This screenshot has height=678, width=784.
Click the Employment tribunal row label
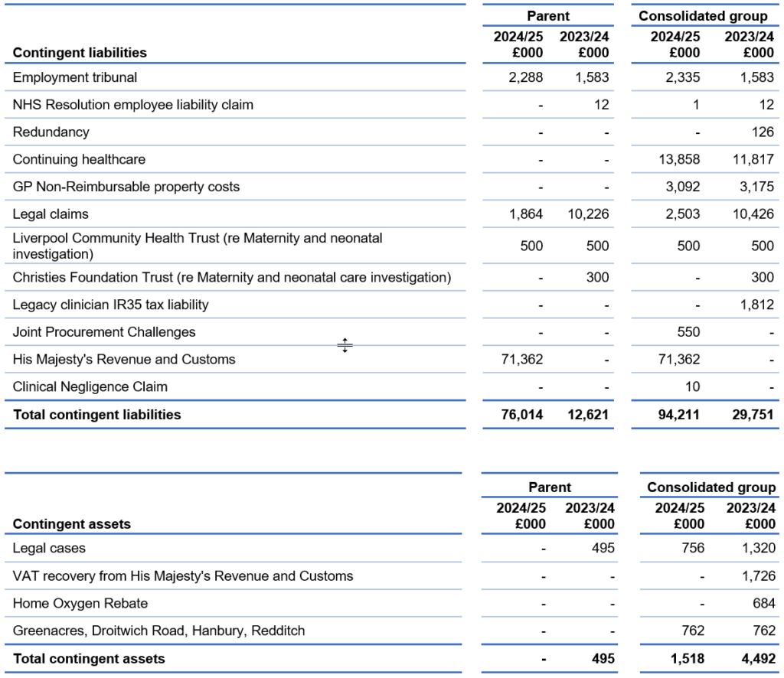click(75, 77)
